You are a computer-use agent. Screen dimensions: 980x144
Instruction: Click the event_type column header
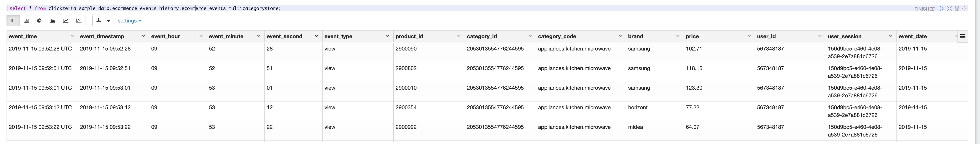pos(338,36)
